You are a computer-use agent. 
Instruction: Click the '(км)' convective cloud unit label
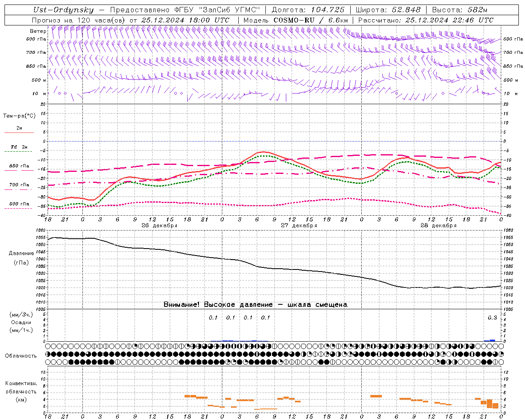21,399
